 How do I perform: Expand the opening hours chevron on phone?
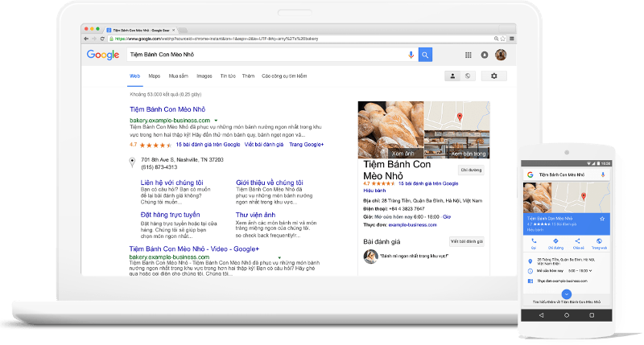[591, 271]
